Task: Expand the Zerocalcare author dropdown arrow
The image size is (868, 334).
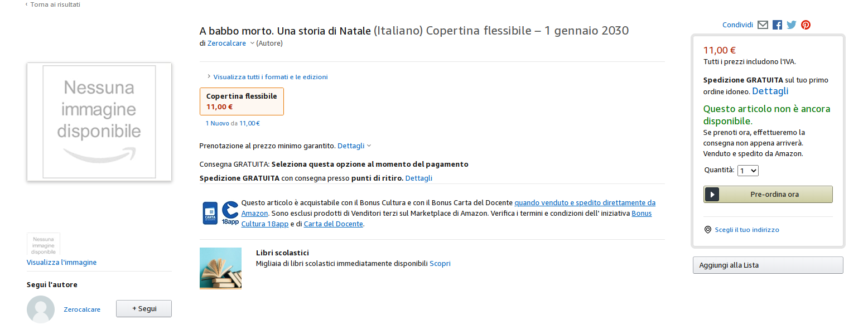Action: [252, 43]
